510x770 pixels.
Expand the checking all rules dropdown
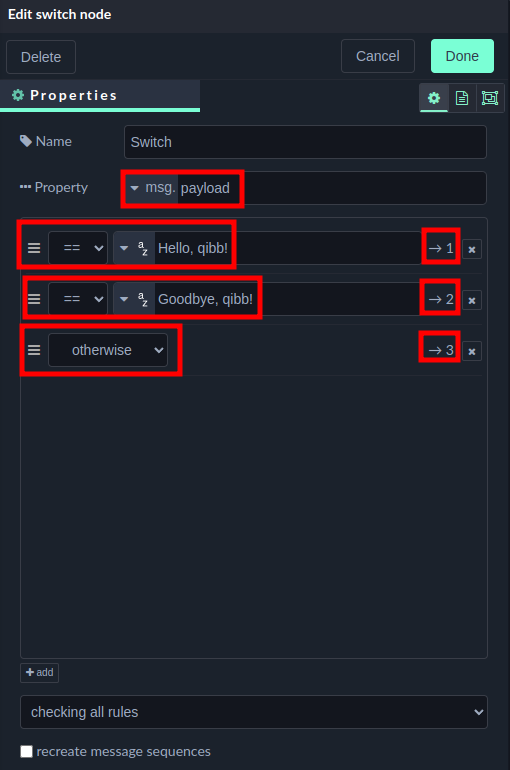click(x=254, y=712)
